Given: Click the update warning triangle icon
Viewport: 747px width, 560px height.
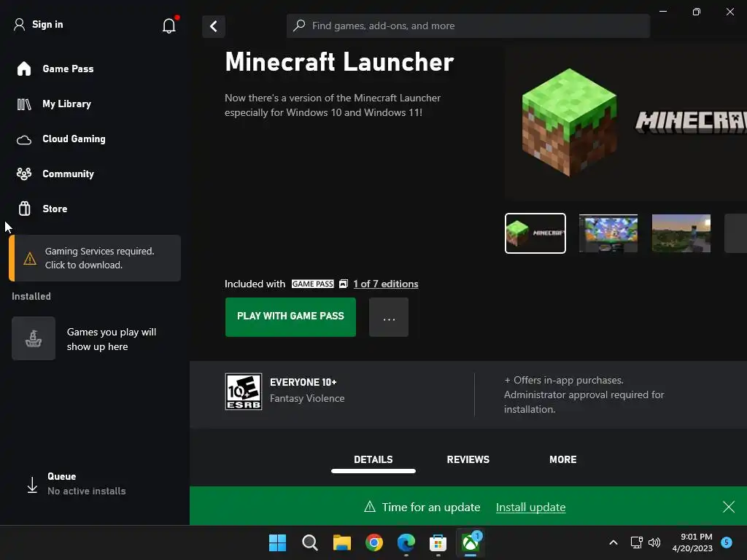Looking at the screenshot, I should (370, 506).
